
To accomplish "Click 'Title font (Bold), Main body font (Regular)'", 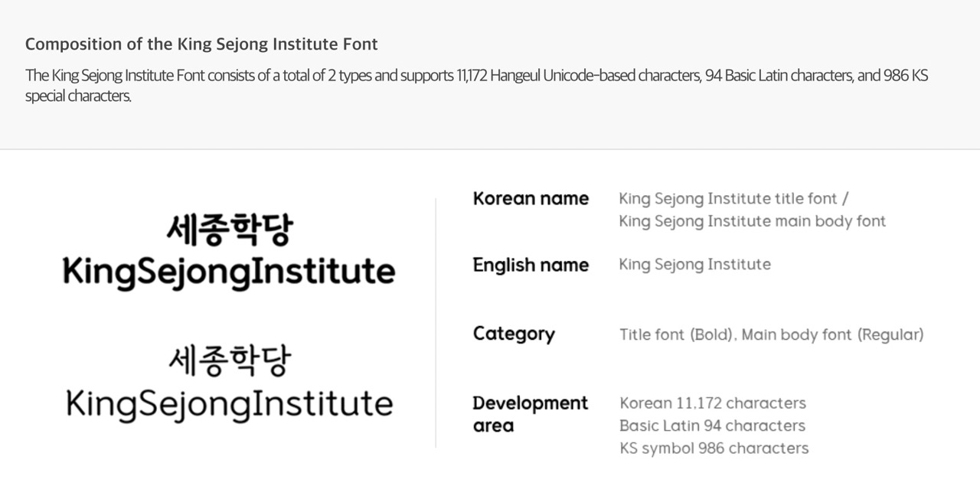I will coord(772,335).
